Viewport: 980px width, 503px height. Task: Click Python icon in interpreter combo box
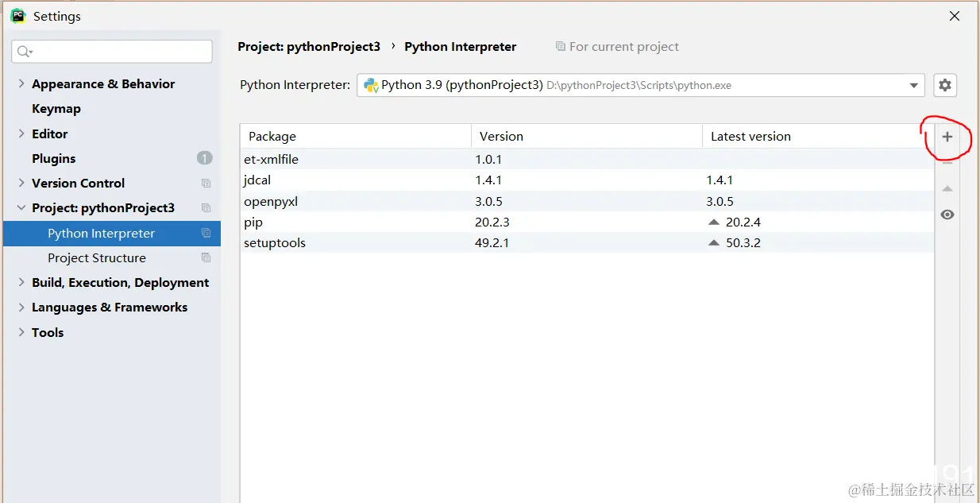point(371,85)
